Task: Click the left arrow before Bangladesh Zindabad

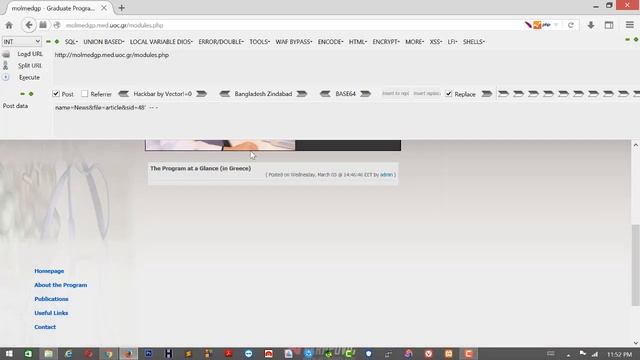Action: [224, 94]
